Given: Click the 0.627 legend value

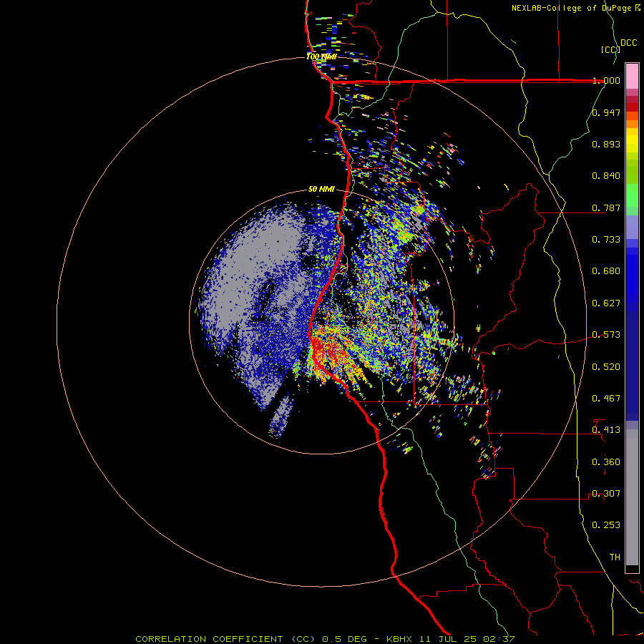Looking at the screenshot, I should coord(606,303).
